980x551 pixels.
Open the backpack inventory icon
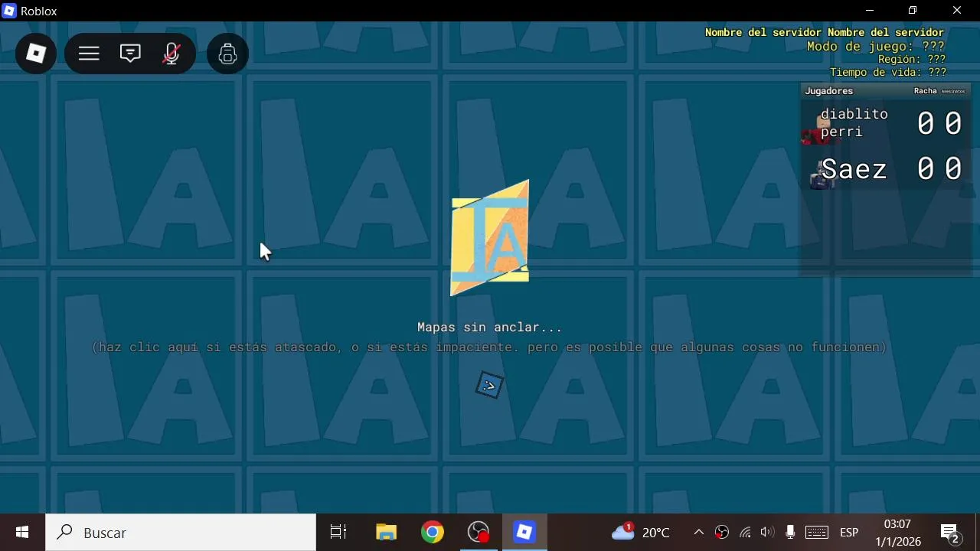(227, 54)
